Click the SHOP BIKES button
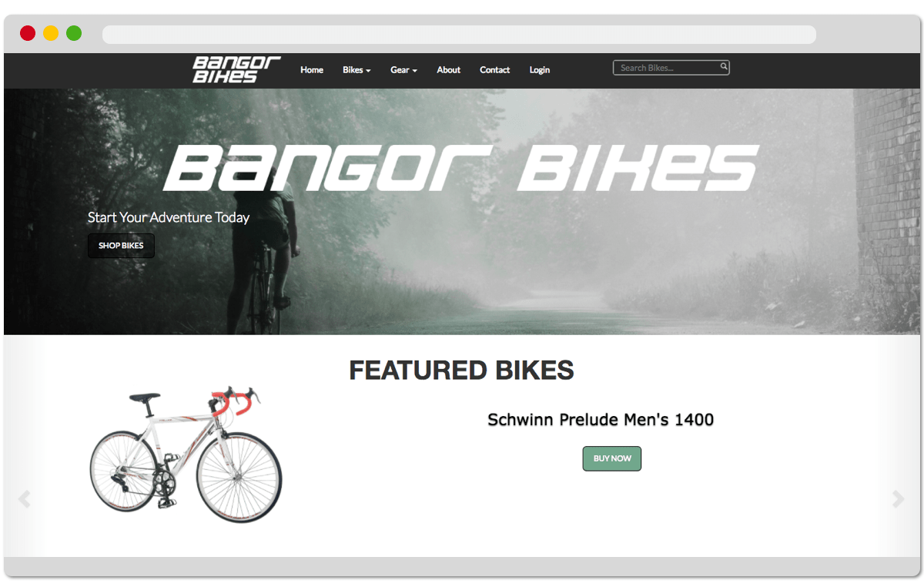The width and height of the screenshot is (924, 587). tap(121, 246)
